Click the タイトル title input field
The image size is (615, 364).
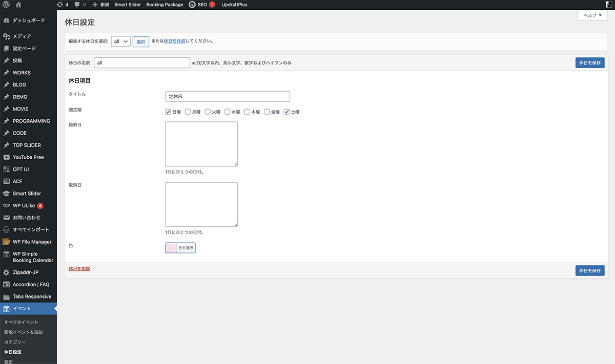[x=228, y=96]
